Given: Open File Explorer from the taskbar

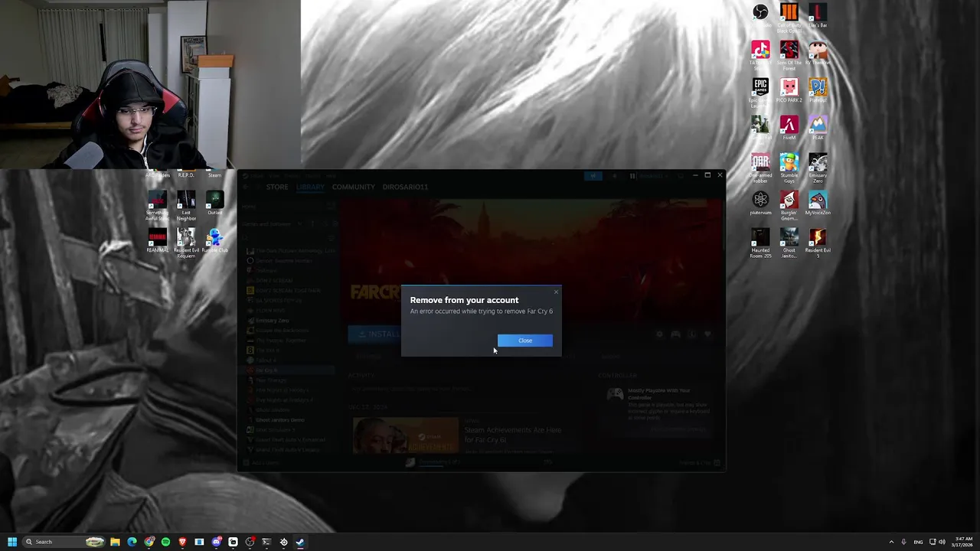Looking at the screenshot, I should pos(115,542).
